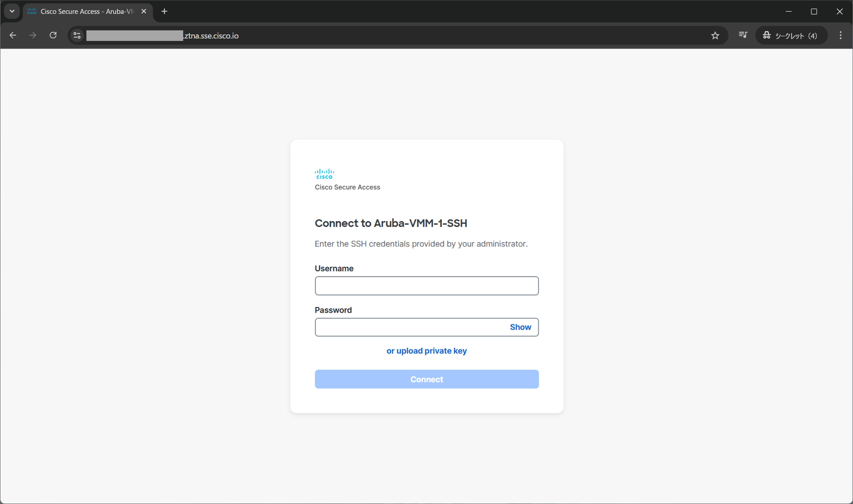The image size is (853, 504).
Task: Click the or upload private key link
Action: tap(426, 351)
